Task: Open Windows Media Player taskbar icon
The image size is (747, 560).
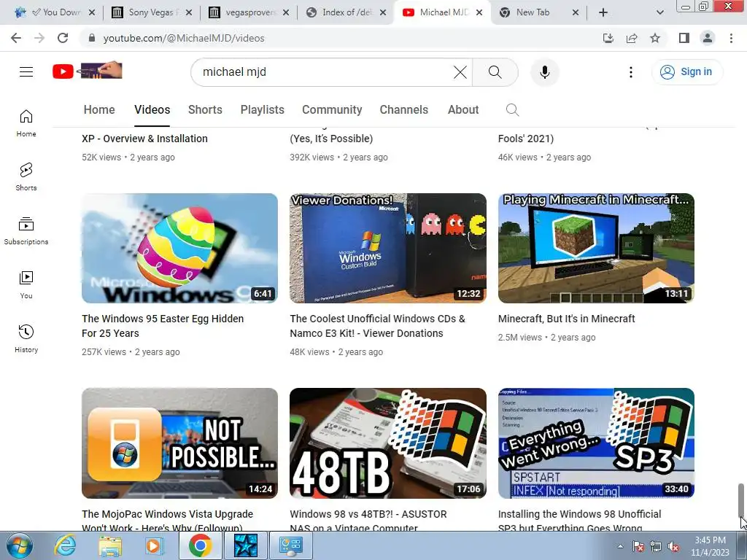Action: [x=154, y=545]
